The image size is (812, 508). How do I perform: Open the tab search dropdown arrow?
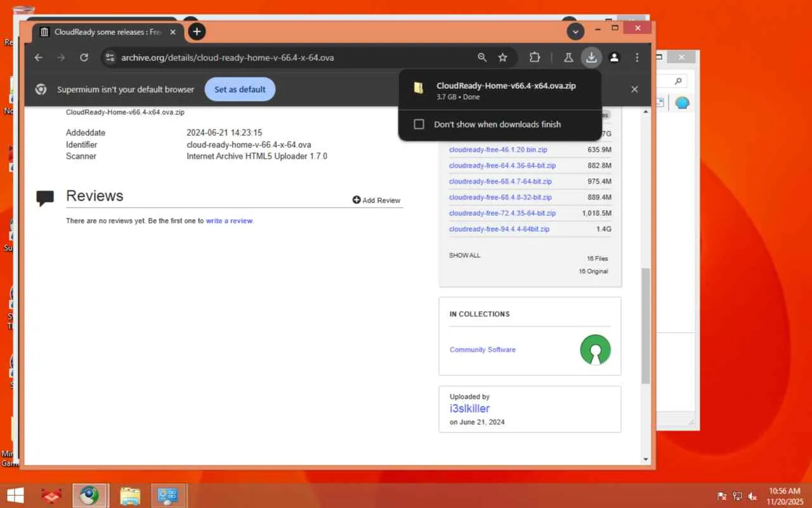coord(575,32)
